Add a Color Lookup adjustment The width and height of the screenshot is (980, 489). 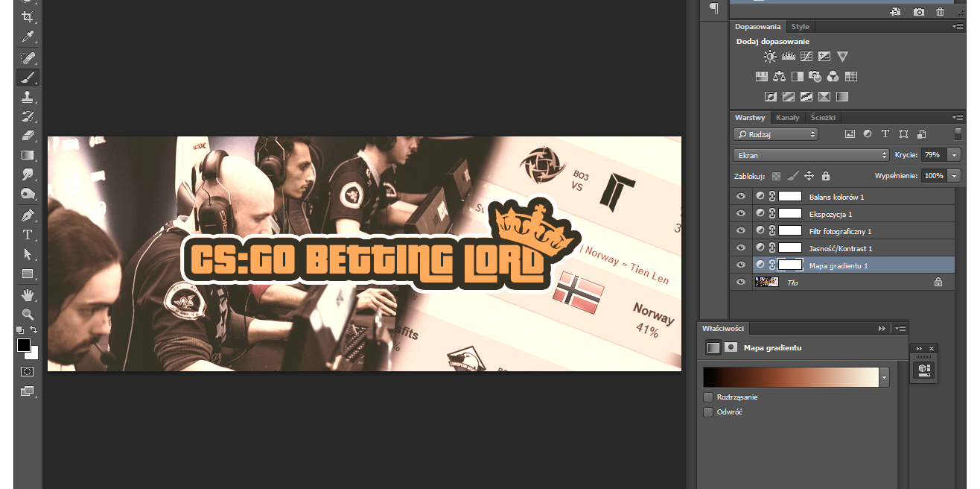coord(851,76)
